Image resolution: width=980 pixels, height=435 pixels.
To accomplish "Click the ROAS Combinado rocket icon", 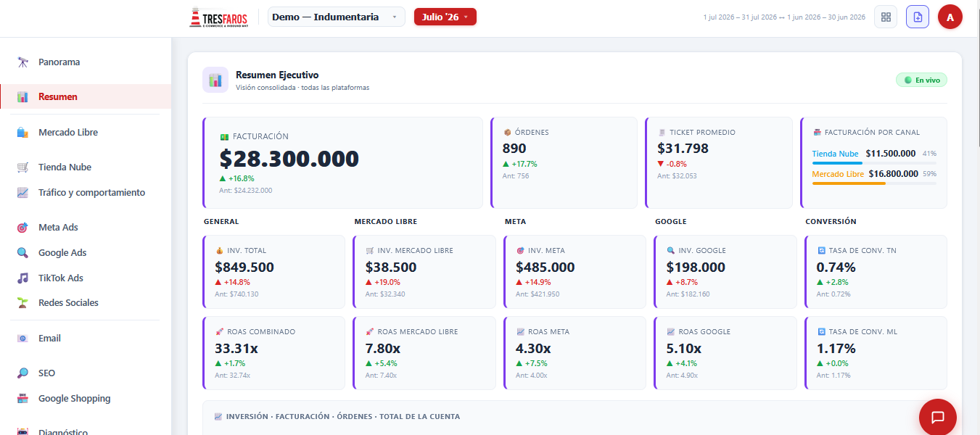I will click(x=219, y=332).
